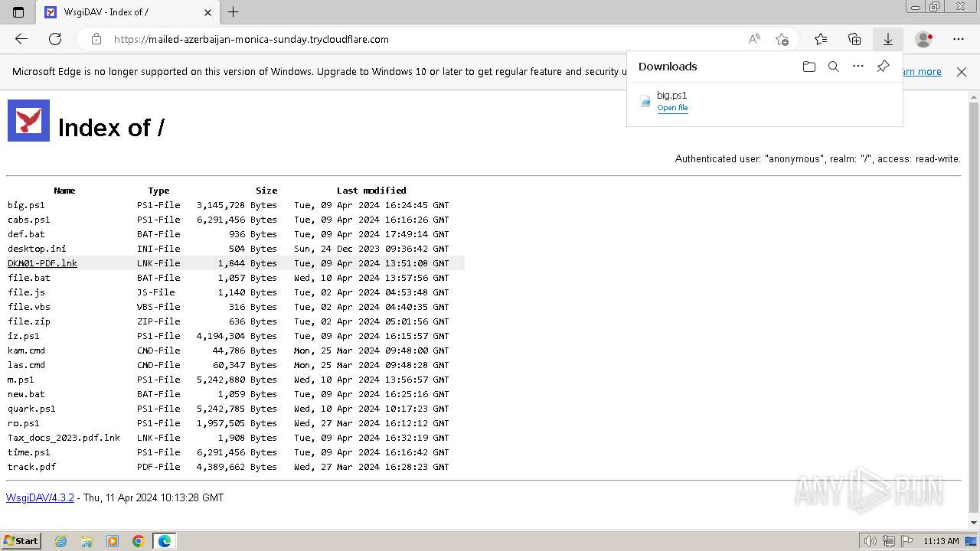
Task: Click the big.ps1 file icon in Downloads
Action: pos(645,100)
